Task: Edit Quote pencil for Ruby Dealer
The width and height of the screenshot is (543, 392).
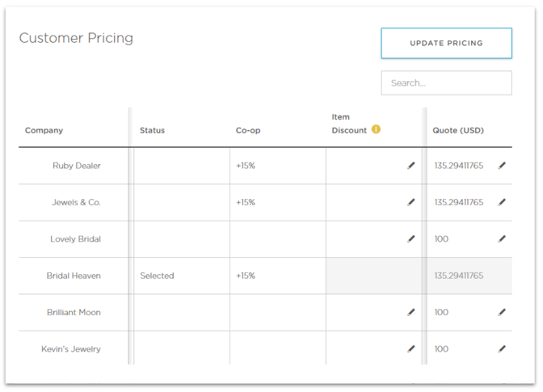Action: pos(502,166)
